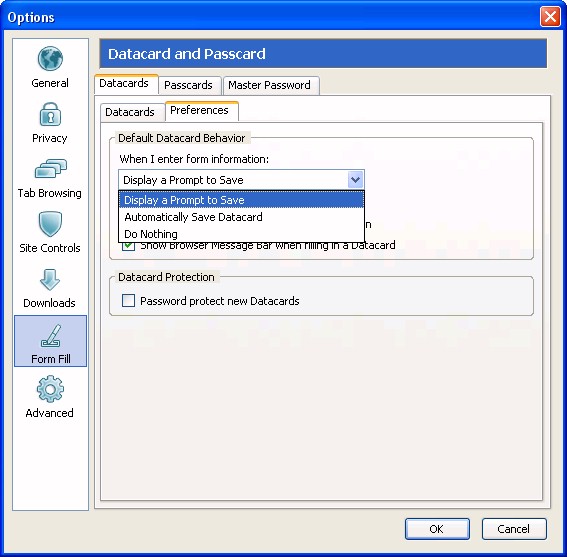Switch to the Passcards tab
567x557 pixels.
(x=188, y=85)
